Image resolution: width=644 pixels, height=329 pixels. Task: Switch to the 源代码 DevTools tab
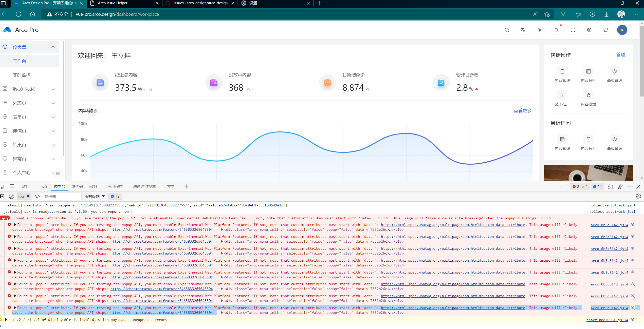click(77, 187)
